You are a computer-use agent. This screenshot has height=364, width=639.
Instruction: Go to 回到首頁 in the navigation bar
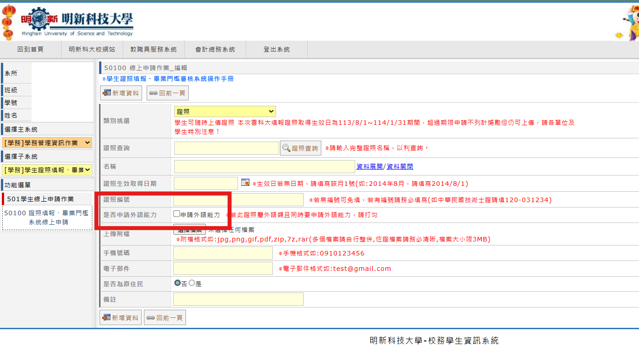coord(30,50)
